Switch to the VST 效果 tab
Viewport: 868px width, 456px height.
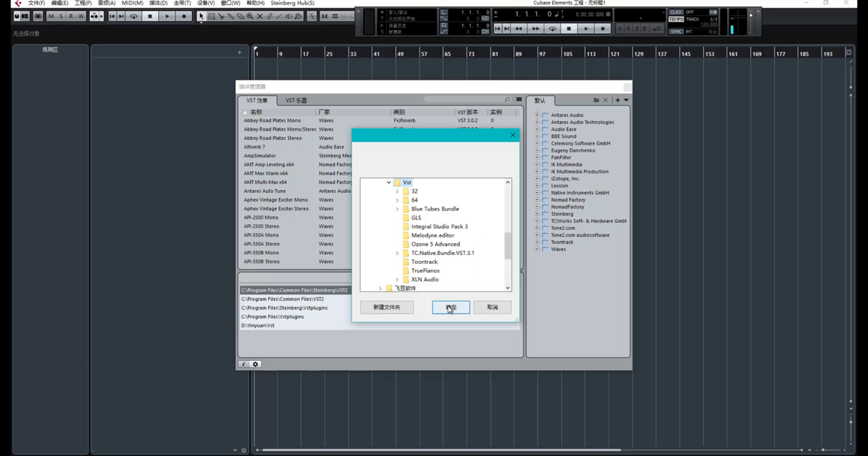pyautogui.click(x=257, y=100)
